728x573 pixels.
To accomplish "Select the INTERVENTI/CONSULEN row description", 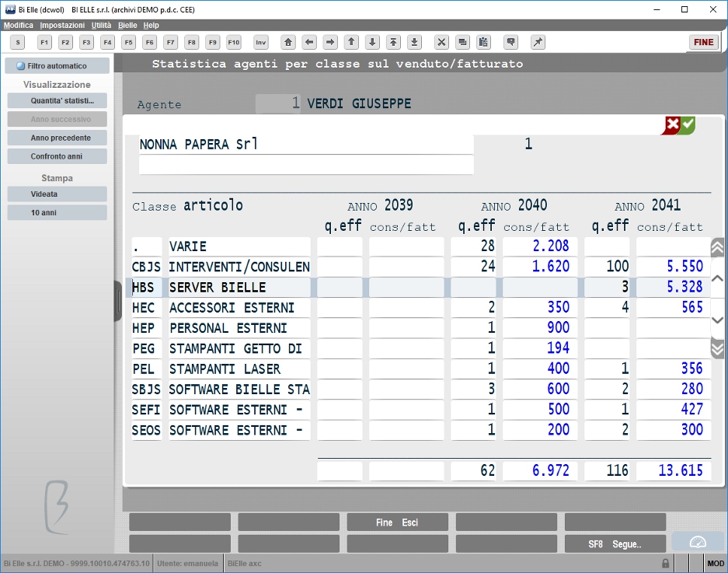I will coord(239,267).
